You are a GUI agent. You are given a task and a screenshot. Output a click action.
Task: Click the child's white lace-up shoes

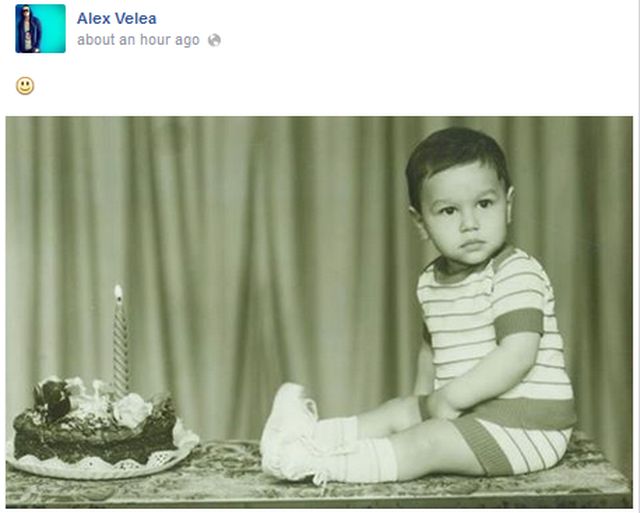(x=291, y=433)
